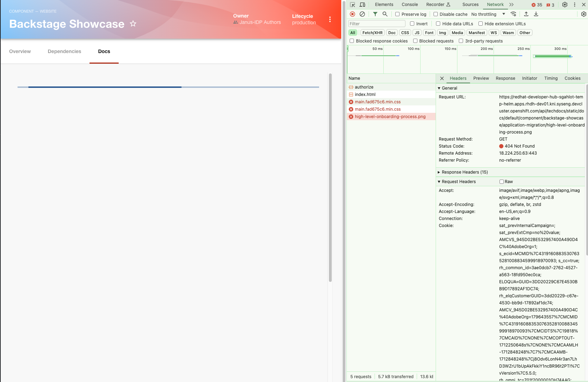Screen dimensions: 588x382
Task: Click the selected timeline range near 300 ms
Action: 552,56
